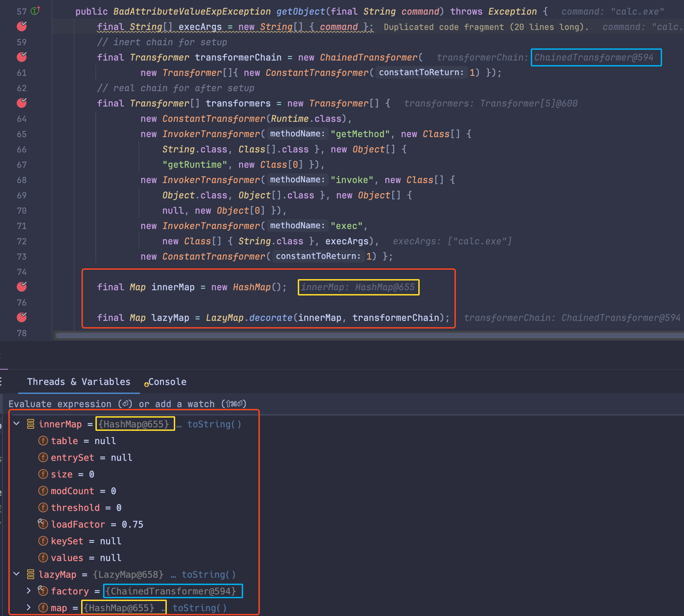Disable the breakpoint on the transformerChain line
This screenshot has height=616, width=684.
[22, 57]
